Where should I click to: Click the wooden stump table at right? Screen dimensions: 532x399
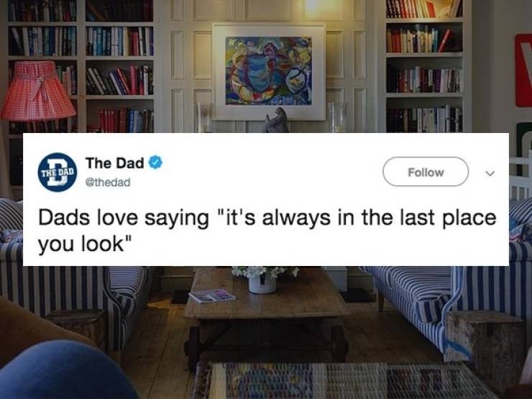click(x=485, y=343)
